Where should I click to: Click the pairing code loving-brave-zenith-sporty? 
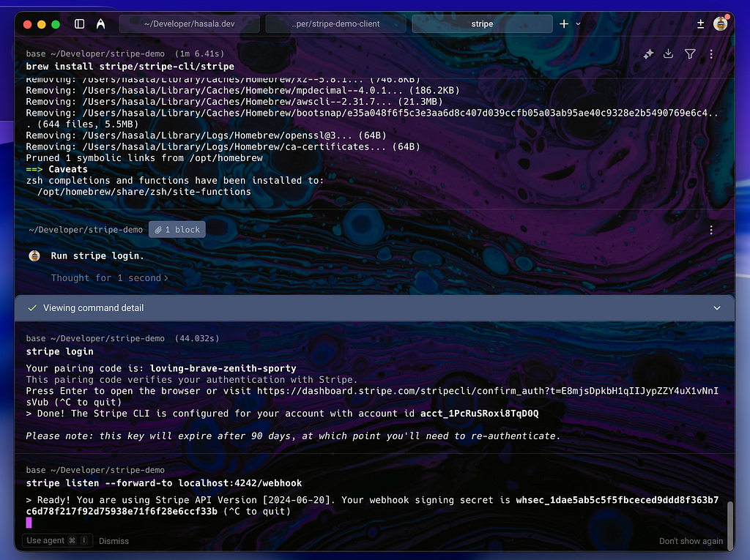pyautogui.click(x=223, y=368)
